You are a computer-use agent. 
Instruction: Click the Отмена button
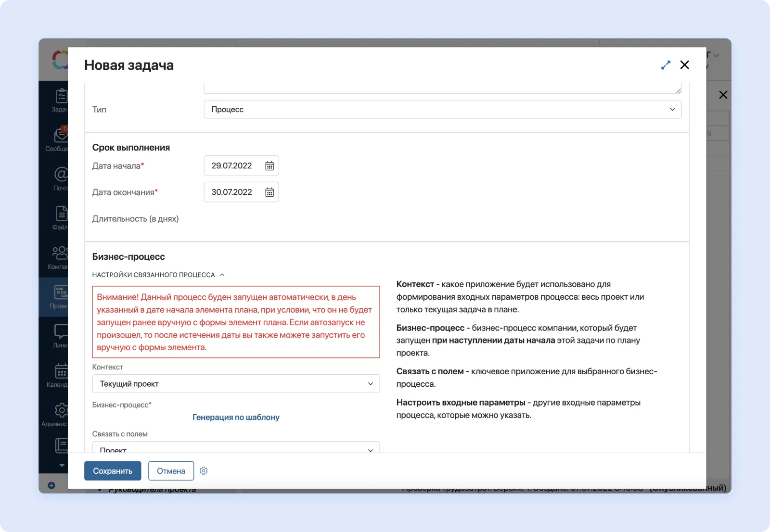point(171,471)
